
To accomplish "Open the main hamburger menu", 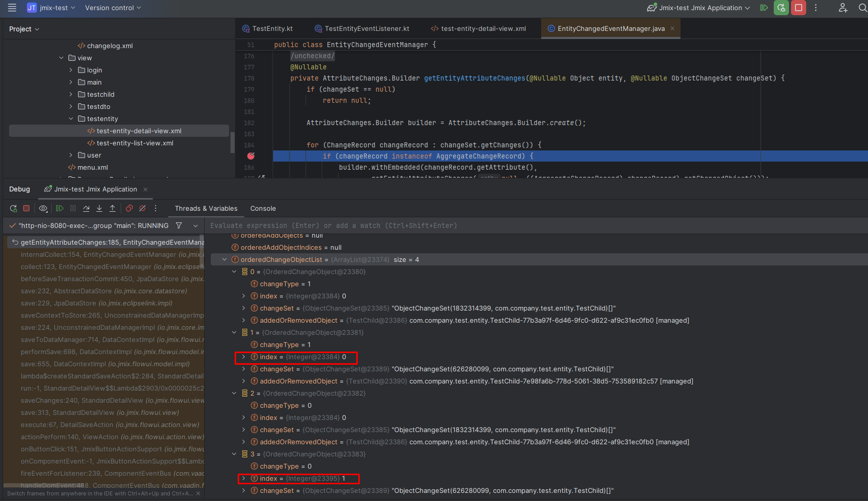I will tap(12, 8).
